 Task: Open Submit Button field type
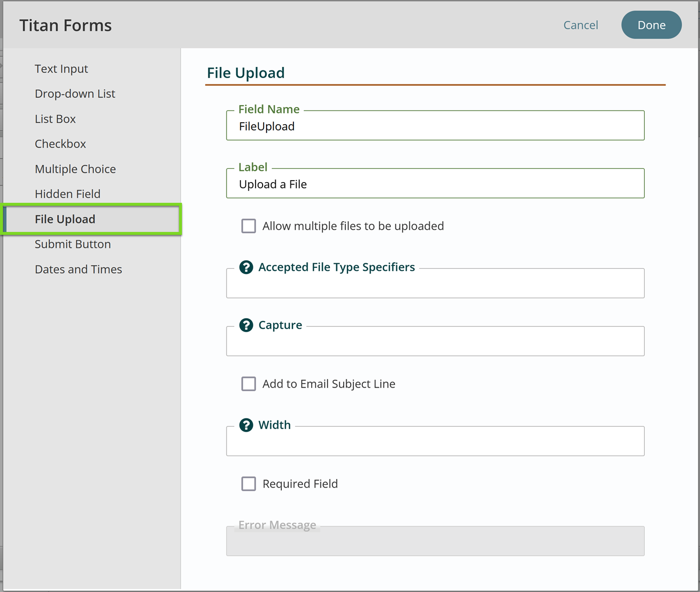[72, 244]
